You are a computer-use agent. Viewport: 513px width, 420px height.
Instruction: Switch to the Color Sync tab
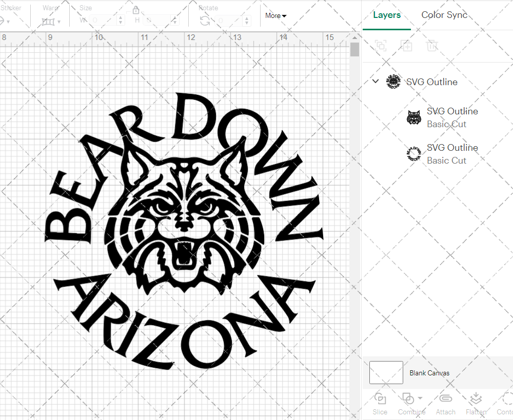coord(444,15)
